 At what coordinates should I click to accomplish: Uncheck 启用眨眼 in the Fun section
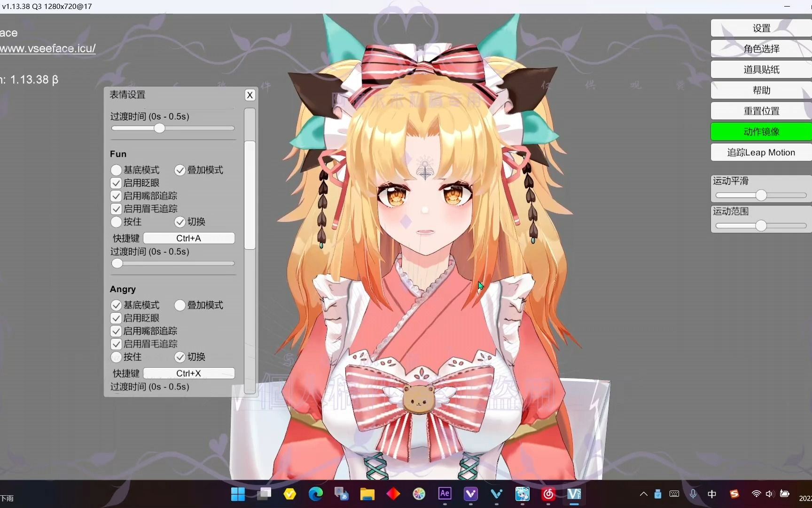coord(116,183)
